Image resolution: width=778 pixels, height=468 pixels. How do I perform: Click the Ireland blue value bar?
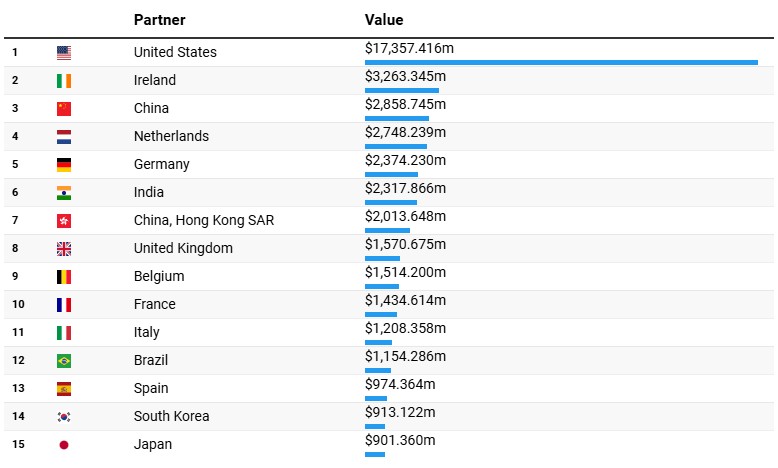[401, 90]
